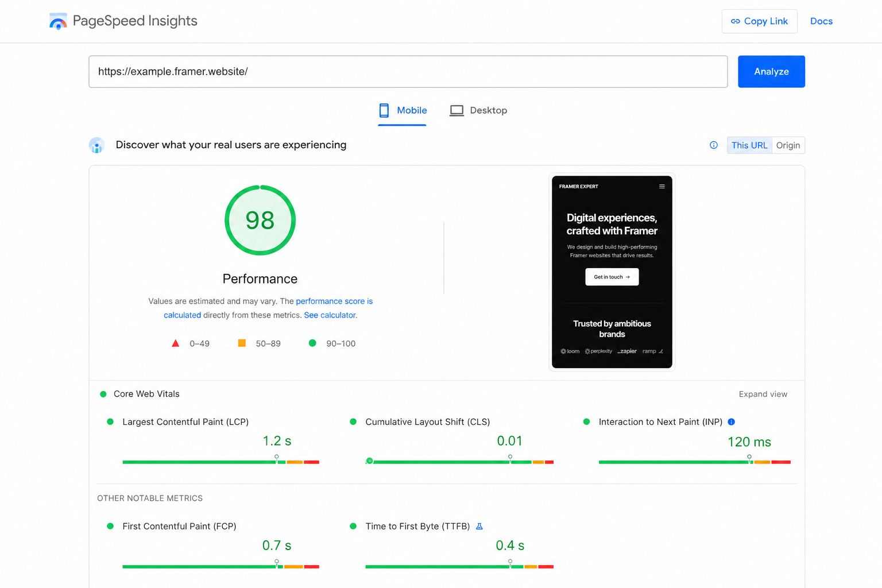Click the FCP distribution bar
This screenshot has height=588, width=882.
click(x=220, y=566)
